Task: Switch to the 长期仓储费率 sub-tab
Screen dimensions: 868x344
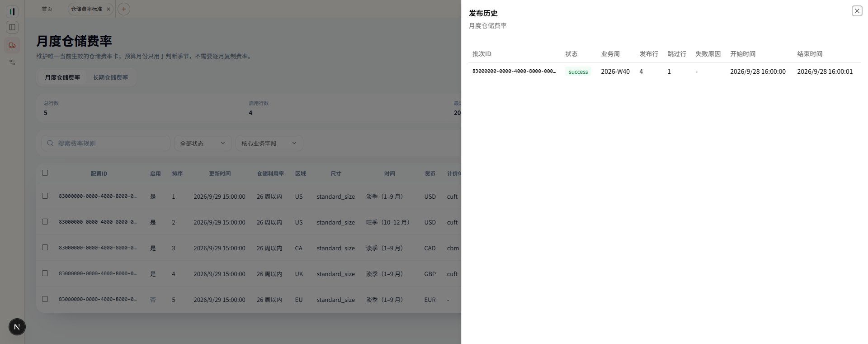Action: [x=110, y=77]
